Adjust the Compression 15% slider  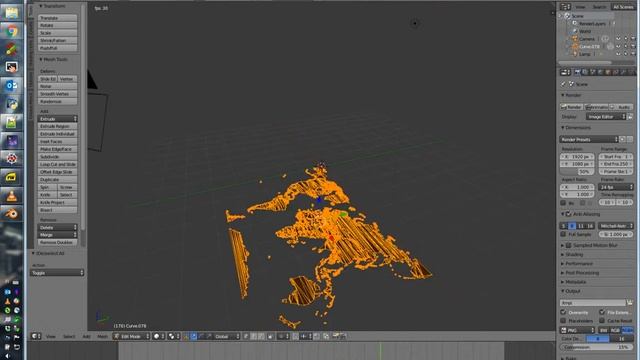[x=597, y=347]
